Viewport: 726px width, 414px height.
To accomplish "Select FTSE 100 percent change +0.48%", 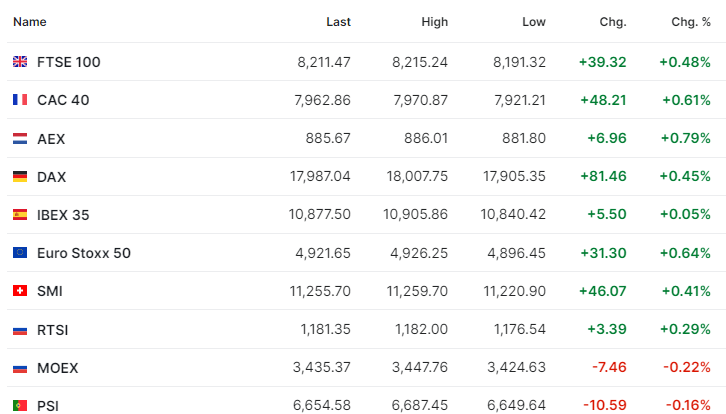I will click(x=685, y=62).
